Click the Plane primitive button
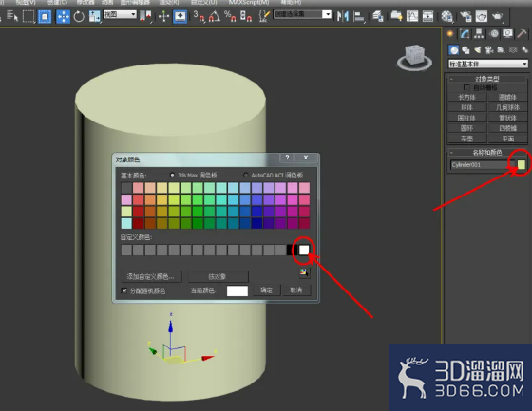This screenshot has height=411, width=532. 507,139
